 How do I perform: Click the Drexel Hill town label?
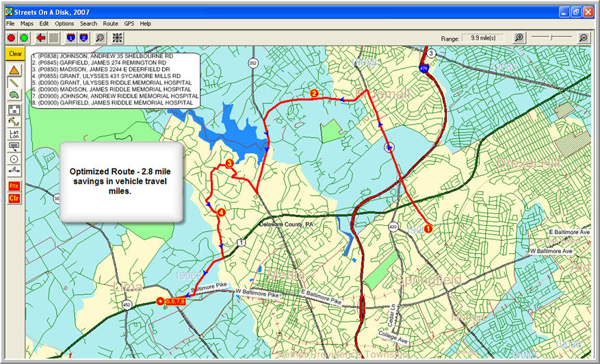(528, 164)
